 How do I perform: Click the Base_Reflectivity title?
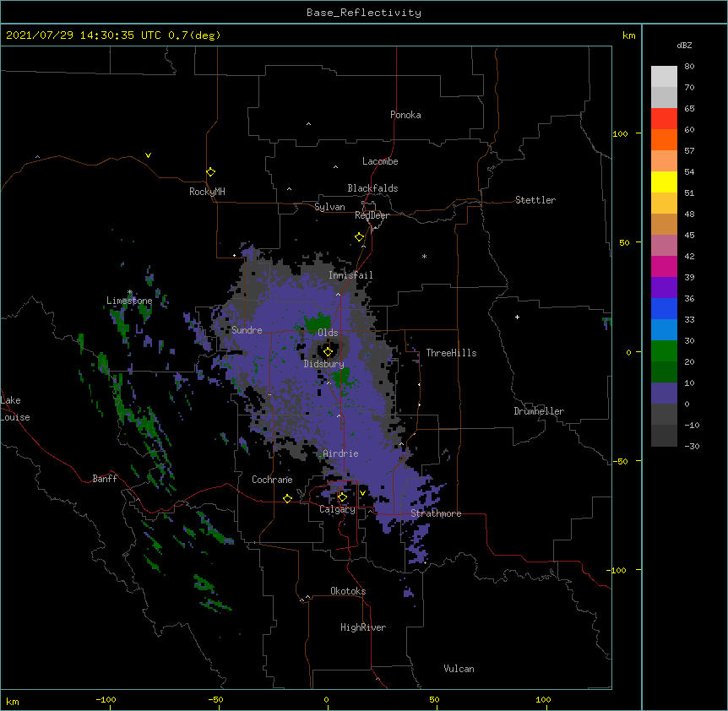[x=364, y=13]
